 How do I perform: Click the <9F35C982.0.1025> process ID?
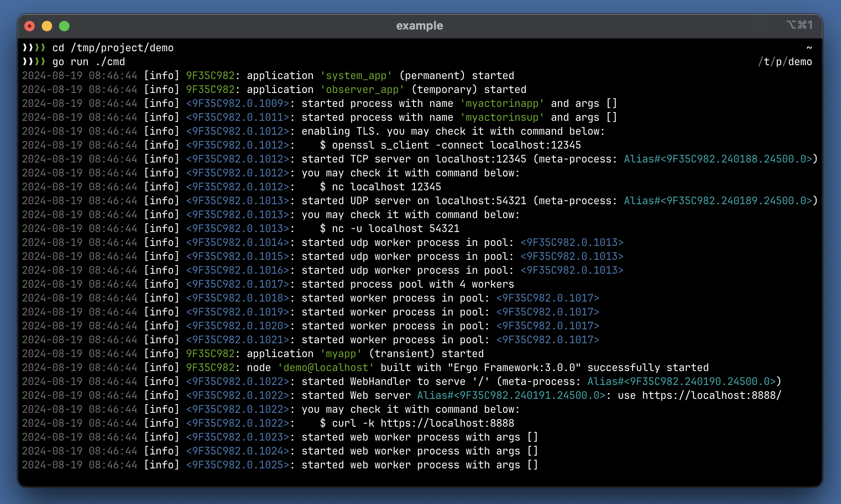coord(238,465)
